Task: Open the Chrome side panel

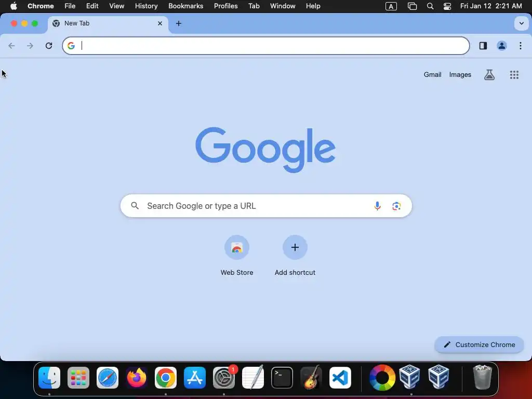Action: [483, 46]
